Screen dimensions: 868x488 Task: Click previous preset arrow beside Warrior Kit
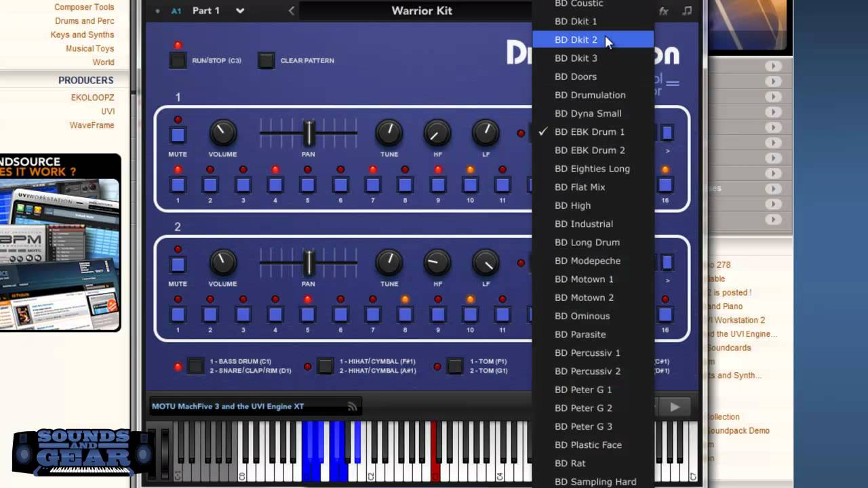[x=292, y=11]
